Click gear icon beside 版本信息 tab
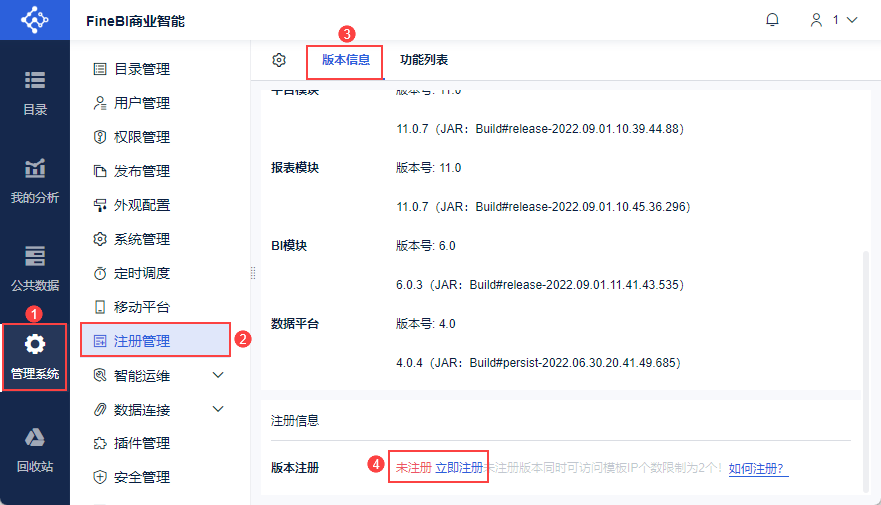 click(x=279, y=60)
